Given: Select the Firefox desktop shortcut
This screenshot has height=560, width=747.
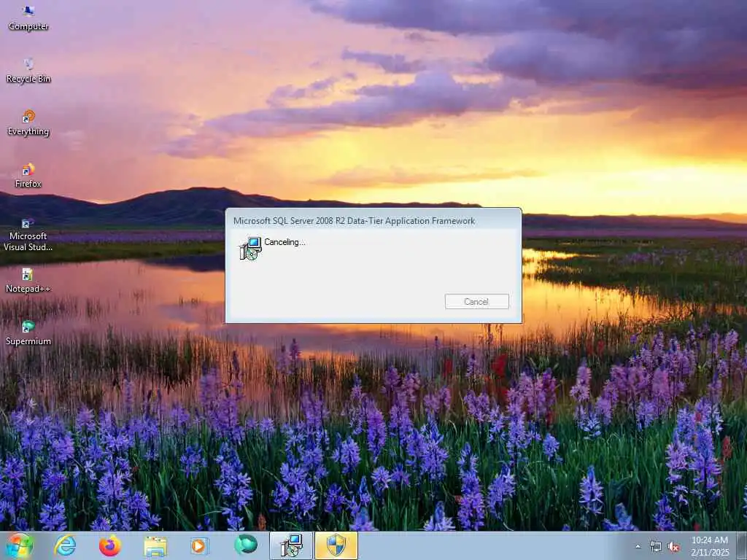Looking at the screenshot, I should 28,176.
